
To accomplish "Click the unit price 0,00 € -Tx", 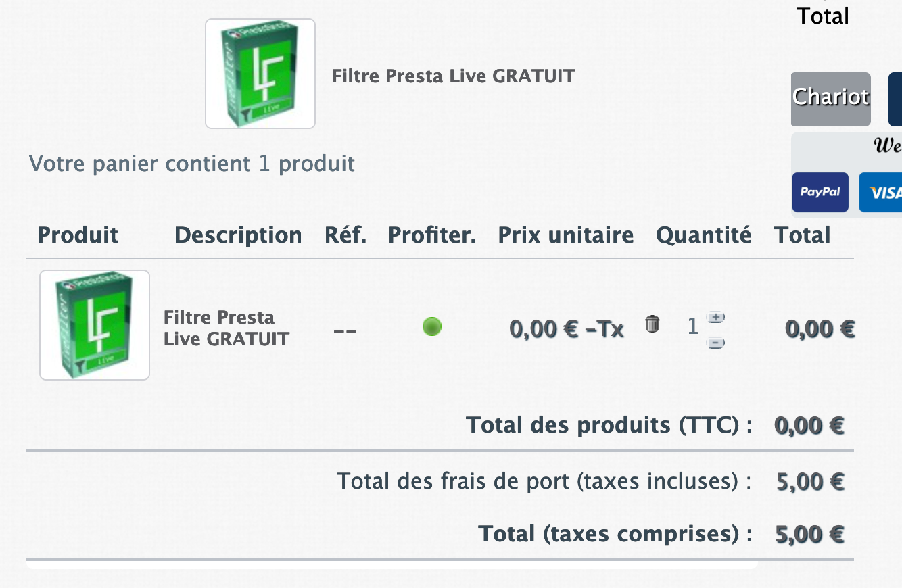I will point(567,329).
